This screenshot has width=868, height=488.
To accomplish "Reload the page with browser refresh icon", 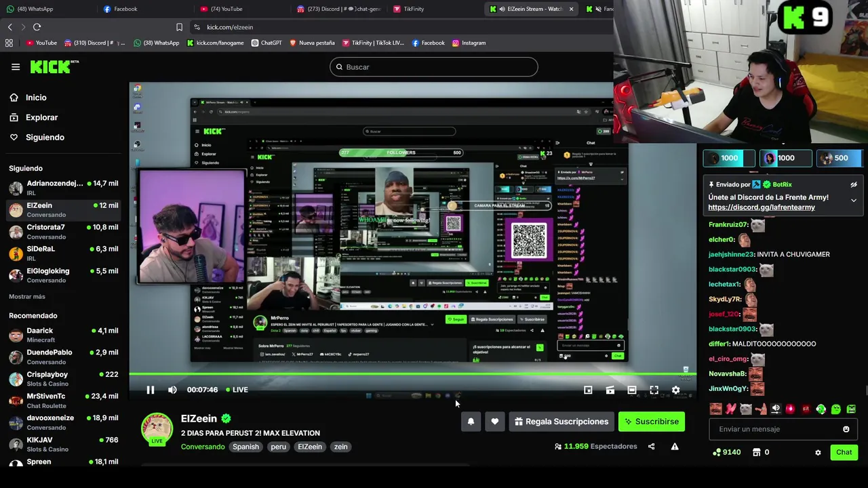I will (x=37, y=27).
